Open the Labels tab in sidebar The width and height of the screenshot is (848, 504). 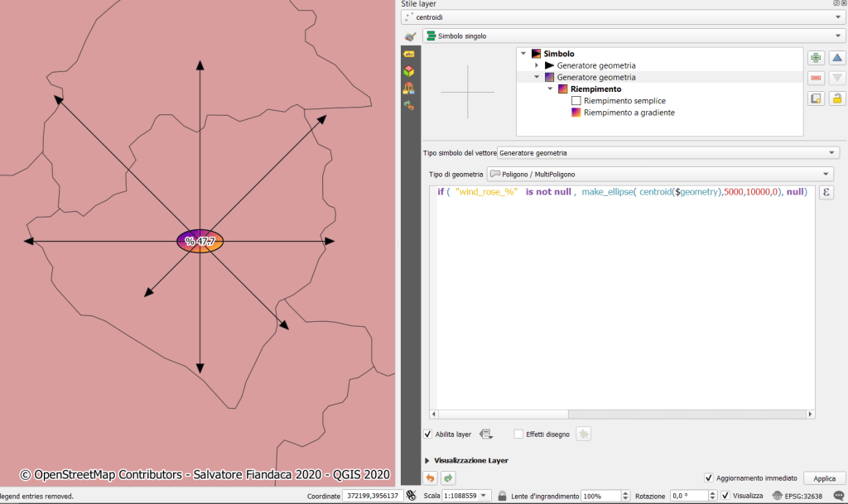tap(409, 54)
